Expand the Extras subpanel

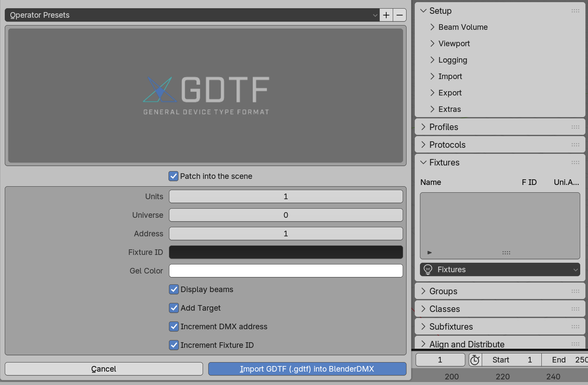coord(432,109)
